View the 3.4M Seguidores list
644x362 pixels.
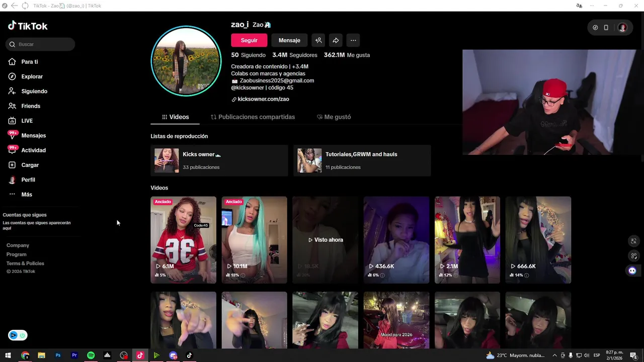tap(295, 55)
